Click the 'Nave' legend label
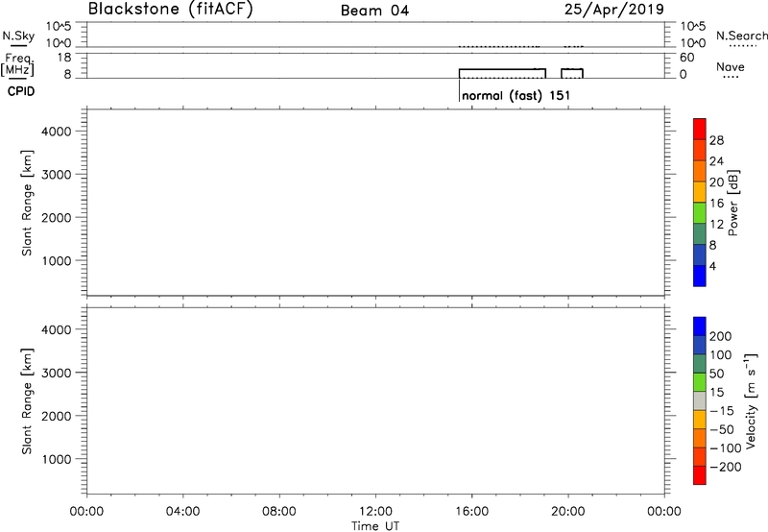 point(731,67)
